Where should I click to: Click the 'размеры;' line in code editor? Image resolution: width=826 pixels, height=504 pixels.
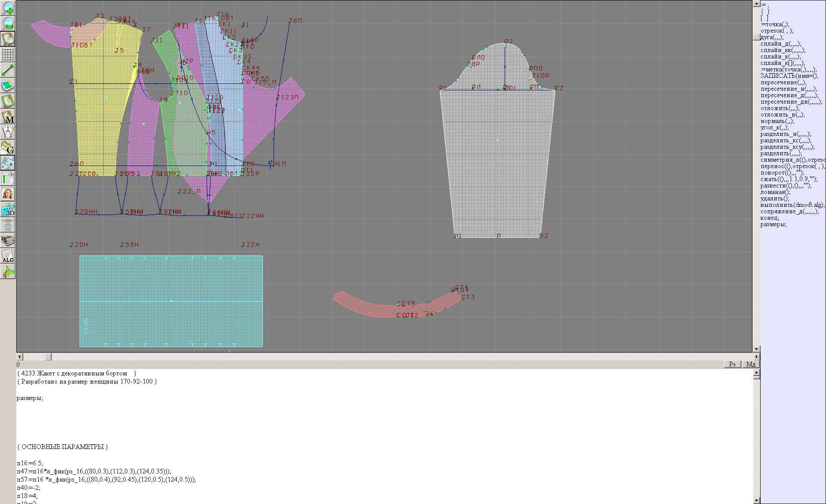click(x=30, y=398)
